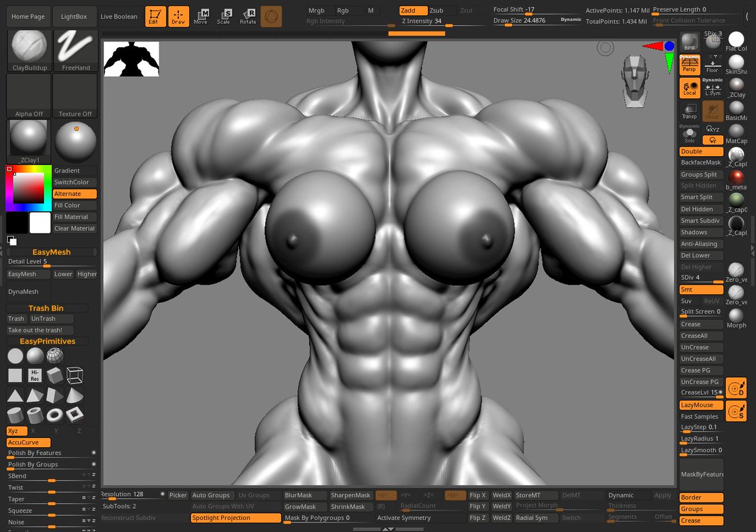Toggle LazyMouse on or off
Viewport: 756px width, 532px height.
pos(701,405)
